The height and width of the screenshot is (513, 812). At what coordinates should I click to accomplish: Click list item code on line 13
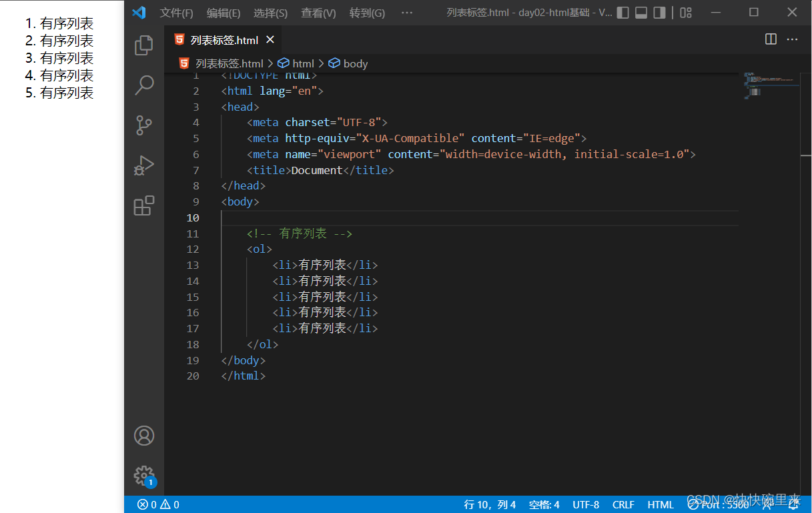pos(325,265)
